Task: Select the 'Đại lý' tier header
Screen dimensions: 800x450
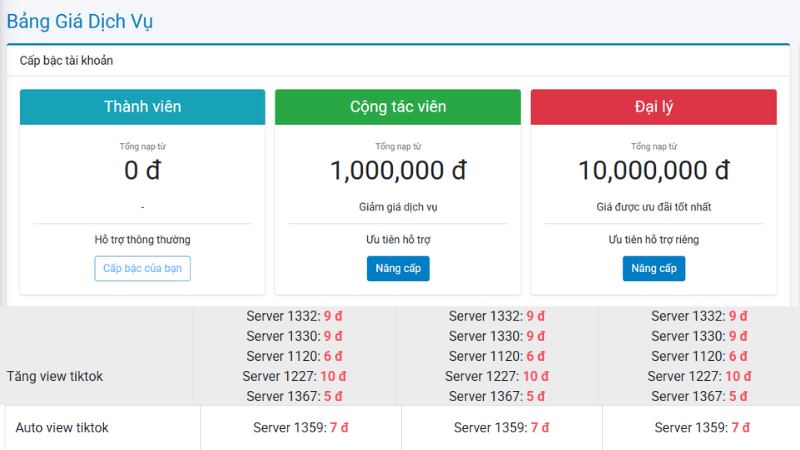Action: [654, 107]
